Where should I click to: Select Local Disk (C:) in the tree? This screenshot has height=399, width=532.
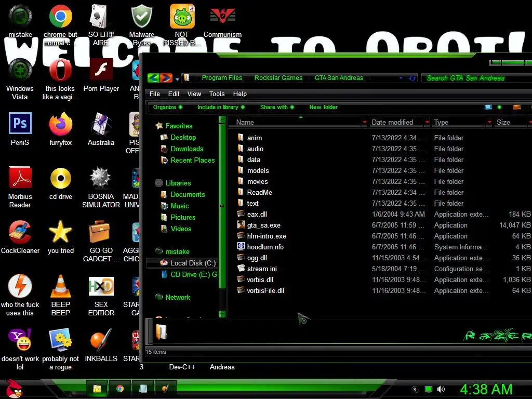[193, 263]
